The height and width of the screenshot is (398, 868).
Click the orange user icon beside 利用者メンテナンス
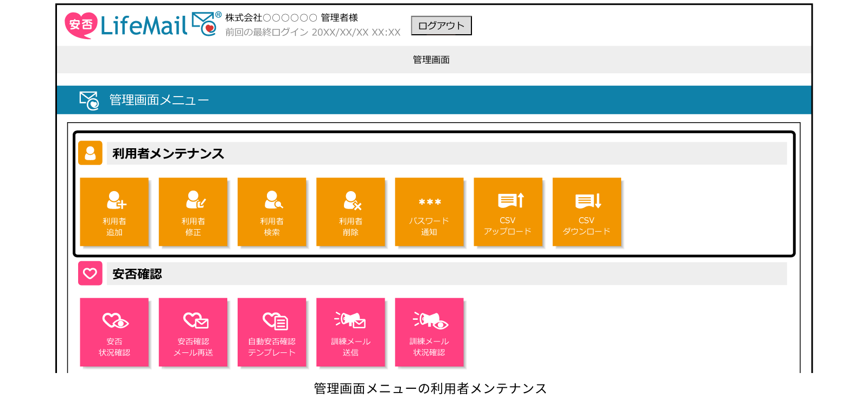[90, 153]
